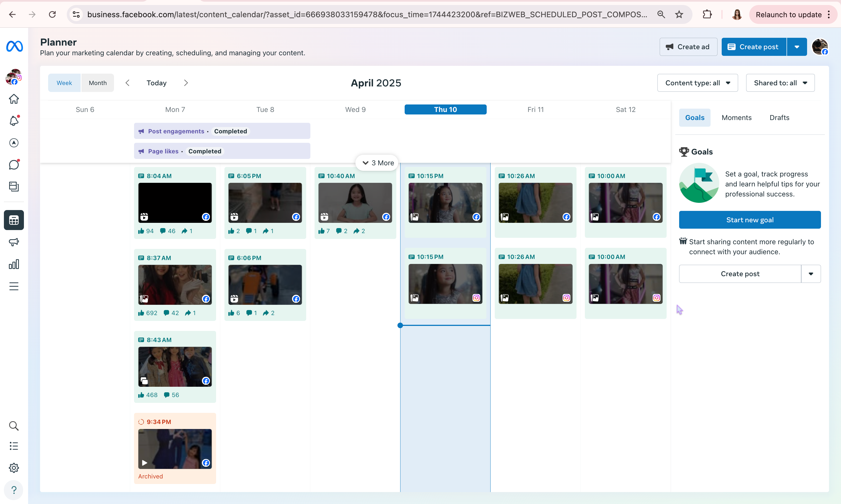Go to next week arrow
Image resolution: width=841 pixels, height=504 pixels.
tap(185, 83)
